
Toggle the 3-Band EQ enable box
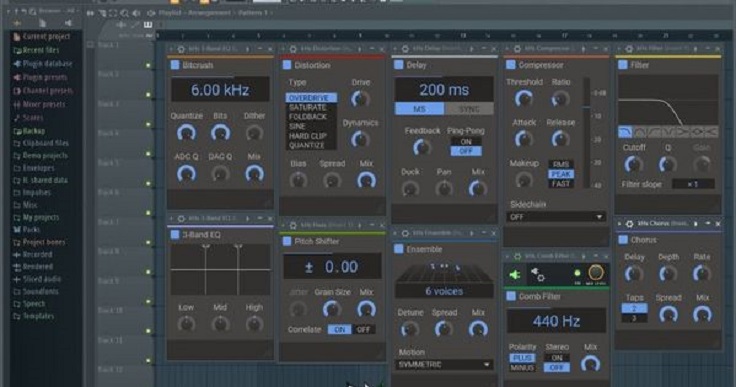tap(175, 234)
